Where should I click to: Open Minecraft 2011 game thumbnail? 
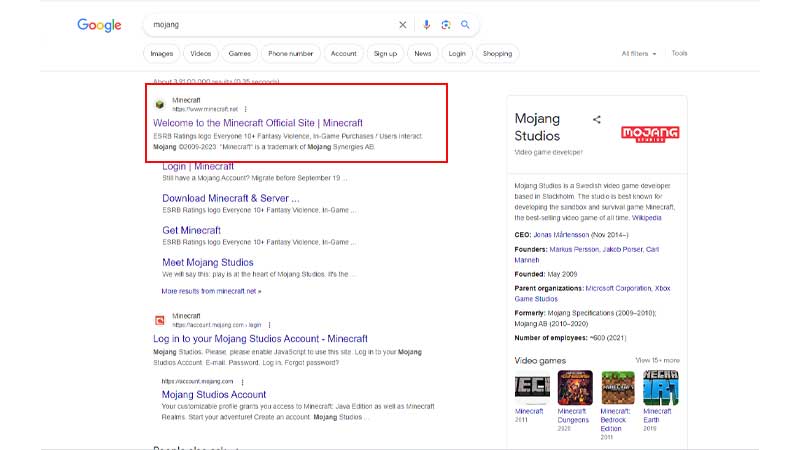click(532, 387)
